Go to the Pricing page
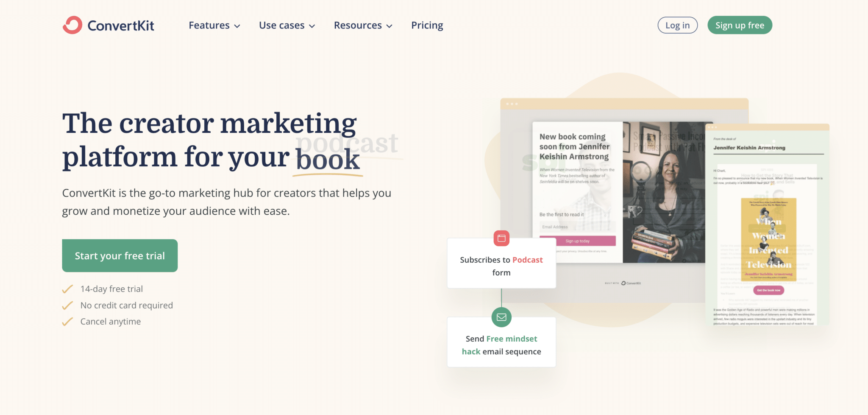868x415 pixels. coord(427,25)
